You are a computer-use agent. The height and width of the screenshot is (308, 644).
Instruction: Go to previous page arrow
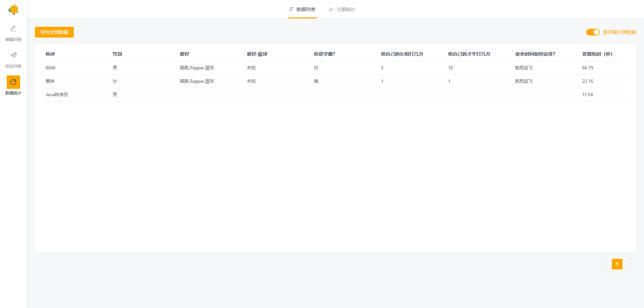pos(603,264)
